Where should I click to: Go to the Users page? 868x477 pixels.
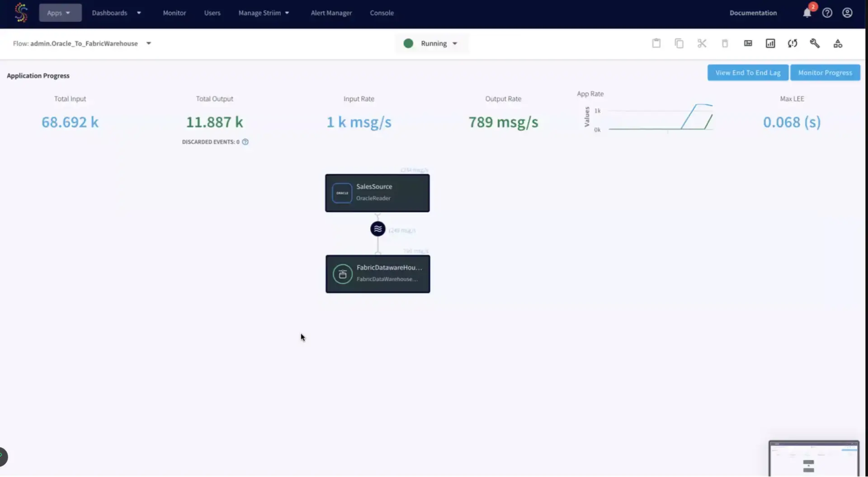212,13
